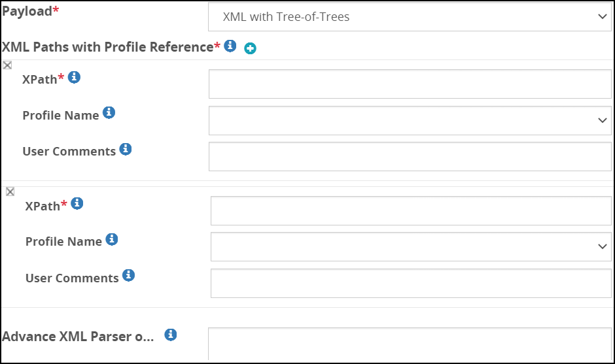Viewport: 615px width, 364px height.
Task: Click the info icon next to the second XPath label
Action: click(x=77, y=203)
